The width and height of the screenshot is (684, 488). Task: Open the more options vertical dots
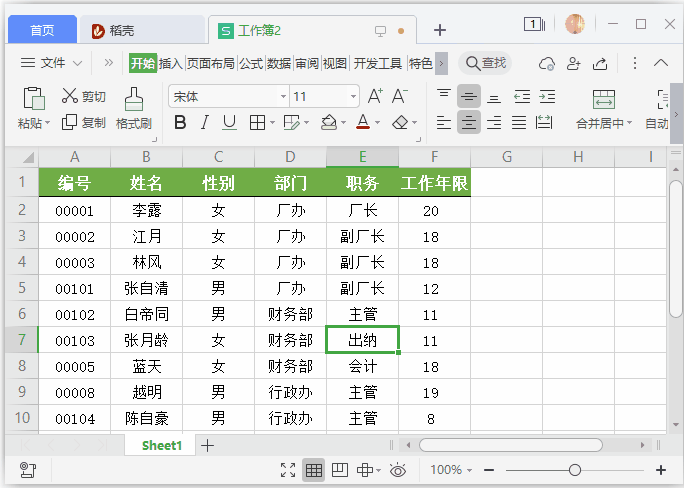[x=635, y=63]
